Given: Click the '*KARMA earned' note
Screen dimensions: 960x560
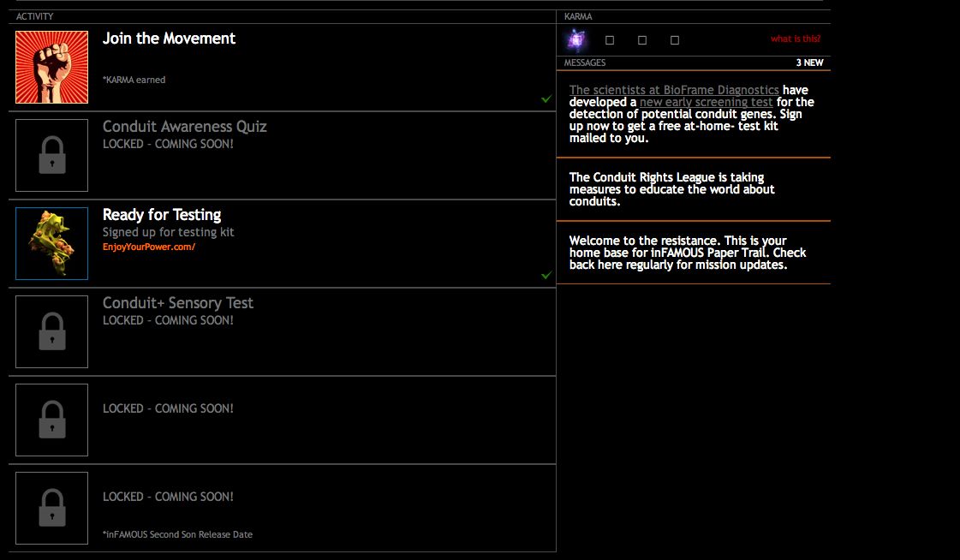Looking at the screenshot, I should (x=134, y=80).
